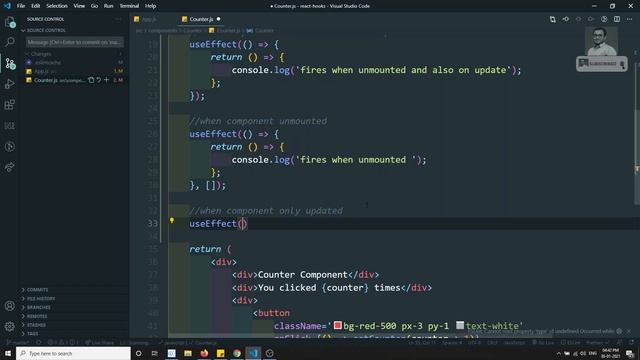This screenshot has height=360, width=640.
Task: Click the Open Changes icon in editor toolbar
Action: point(553,19)
